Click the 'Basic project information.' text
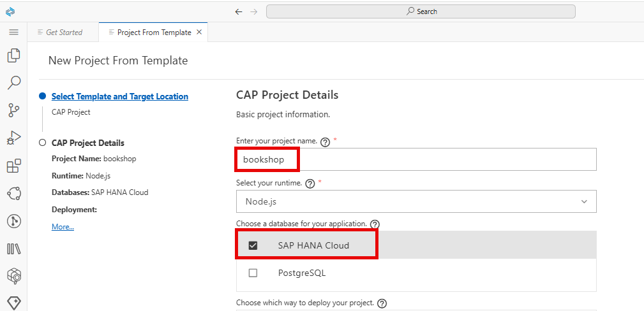 click(x=283, y=115)
